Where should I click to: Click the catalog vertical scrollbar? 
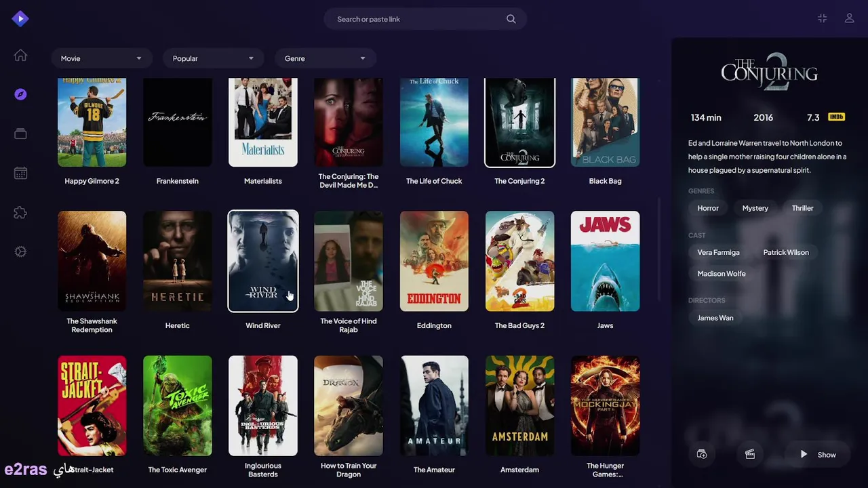click(659, 249)
